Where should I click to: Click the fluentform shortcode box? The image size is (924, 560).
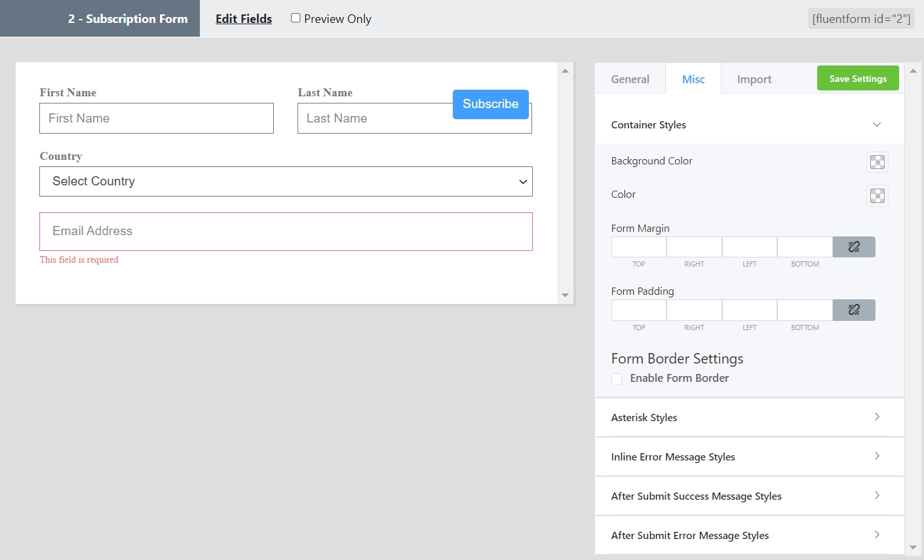(861, 18)
